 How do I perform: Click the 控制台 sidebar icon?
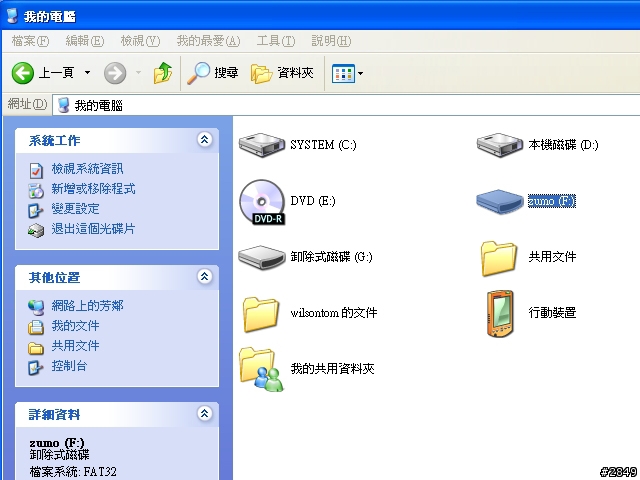[x=36, y=367]
